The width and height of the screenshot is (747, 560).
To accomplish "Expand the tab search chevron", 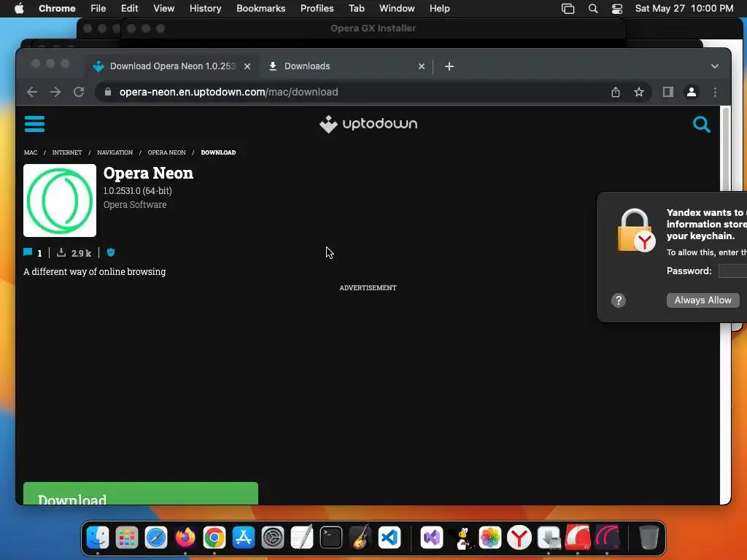I will coord(715,66).
